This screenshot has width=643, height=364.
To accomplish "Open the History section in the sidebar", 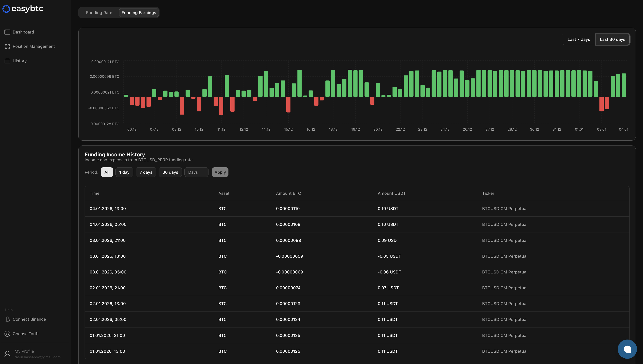I will pos(20,60).
